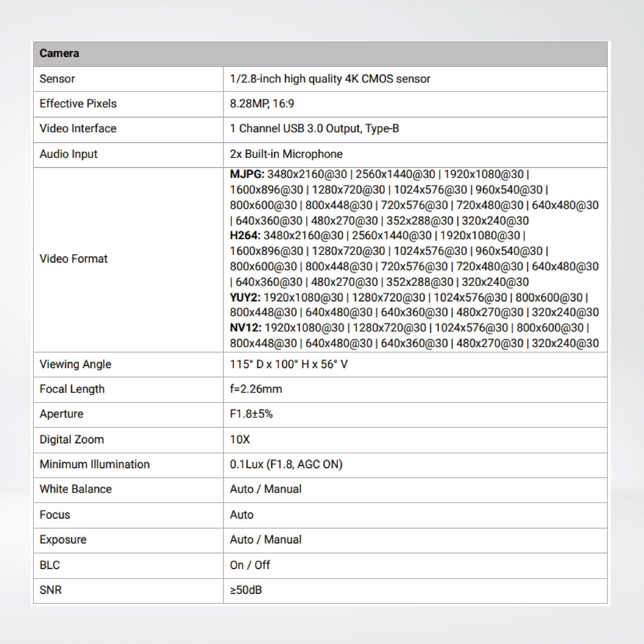Click the SNR ≥50dB value
The width and height of the screenshot is (644, 644).
[246, 590]
